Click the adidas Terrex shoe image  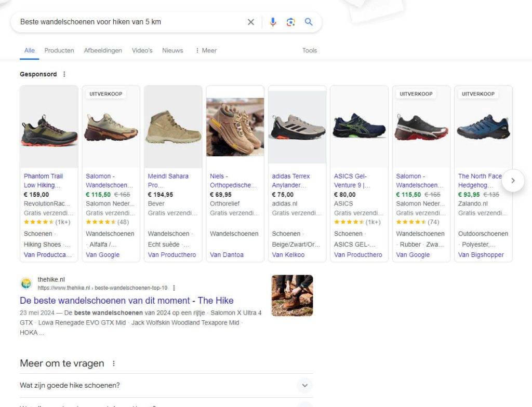click(x=297, y=127)
